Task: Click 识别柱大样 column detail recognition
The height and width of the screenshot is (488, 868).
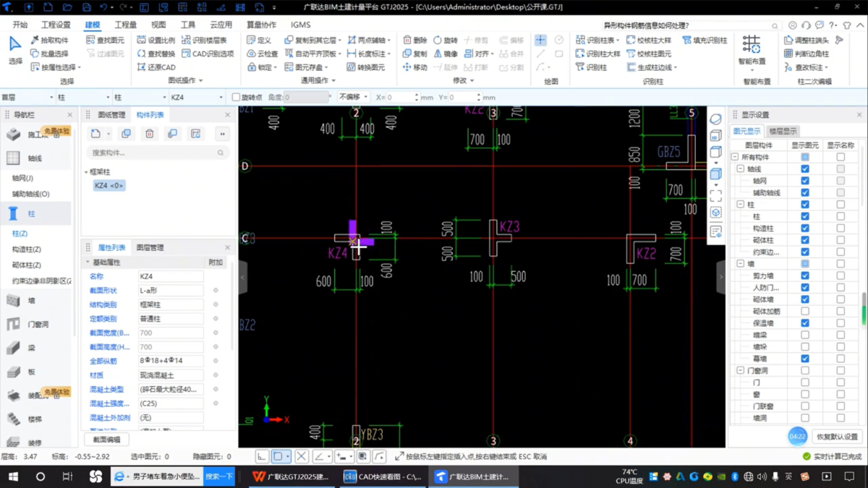Action: click(598, 53)
